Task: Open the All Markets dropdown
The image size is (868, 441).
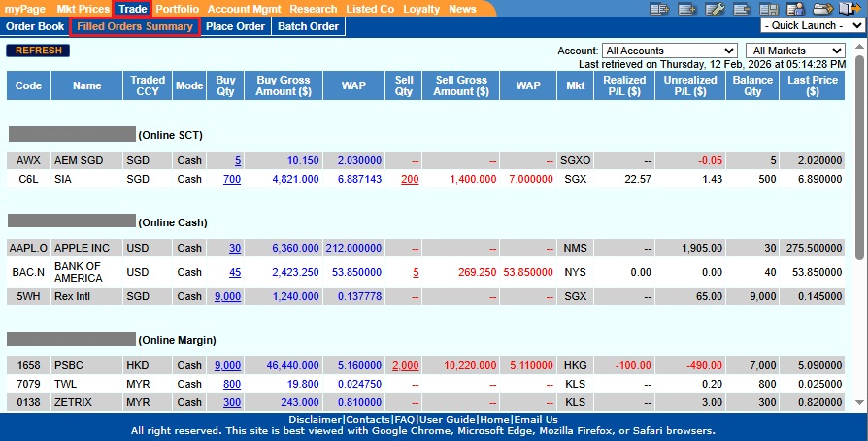Action: click(795, 51)
